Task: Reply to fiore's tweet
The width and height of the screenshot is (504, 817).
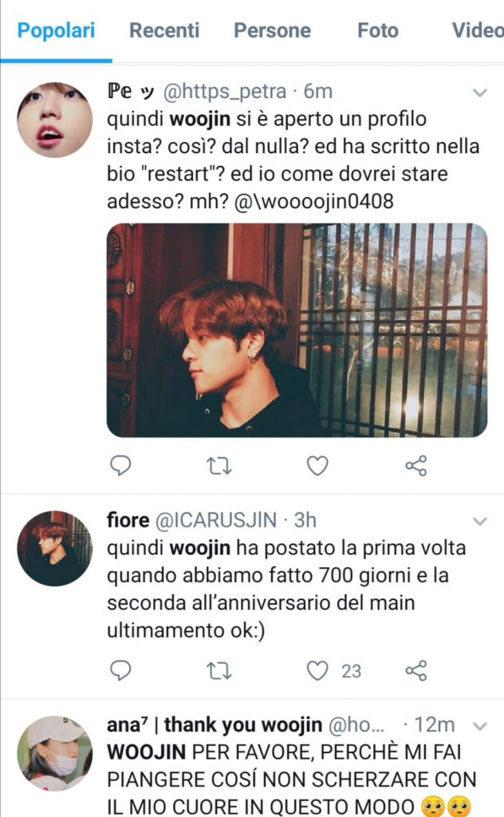Action: click(120, 670)
